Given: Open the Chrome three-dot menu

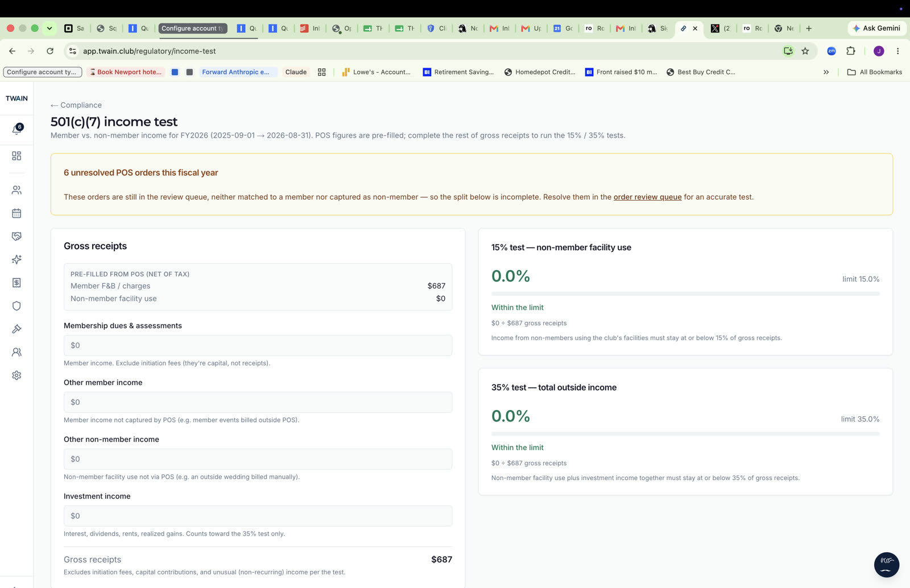Looking at the screenshot, I should 898,51.
